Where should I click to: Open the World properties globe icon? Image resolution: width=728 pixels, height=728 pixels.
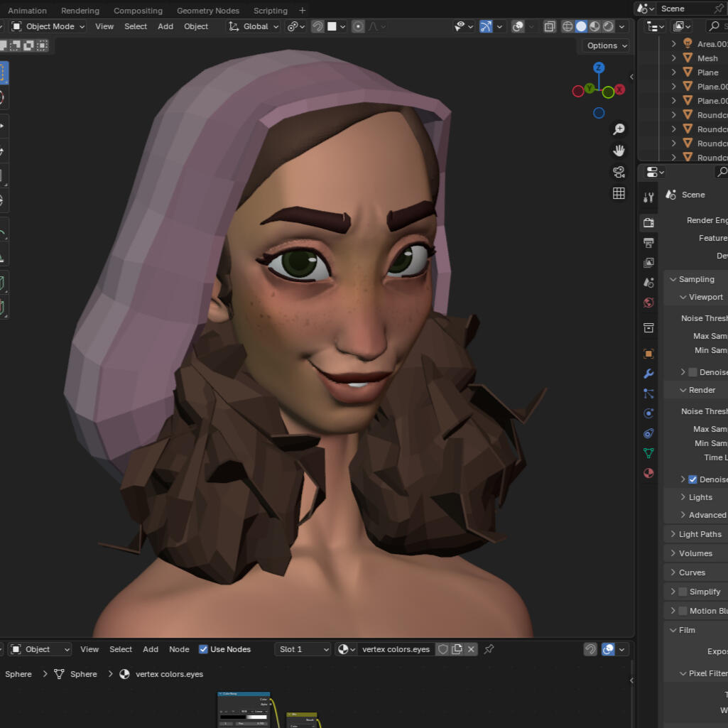pos(648,303)
